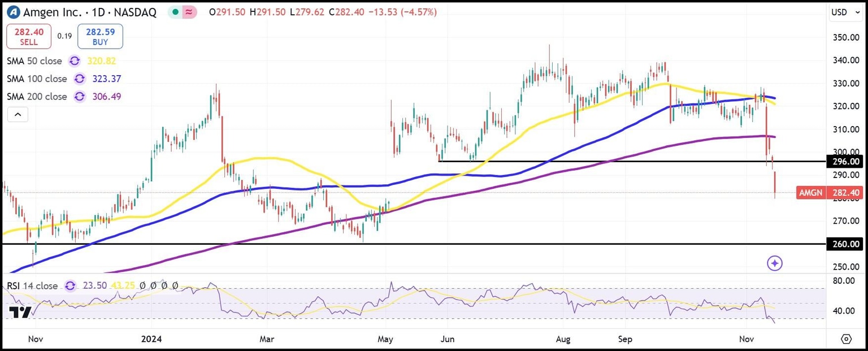Select the RSI 14 close legend title
Viewport: 868px width, 351px height.
click(x=32, y=286)
